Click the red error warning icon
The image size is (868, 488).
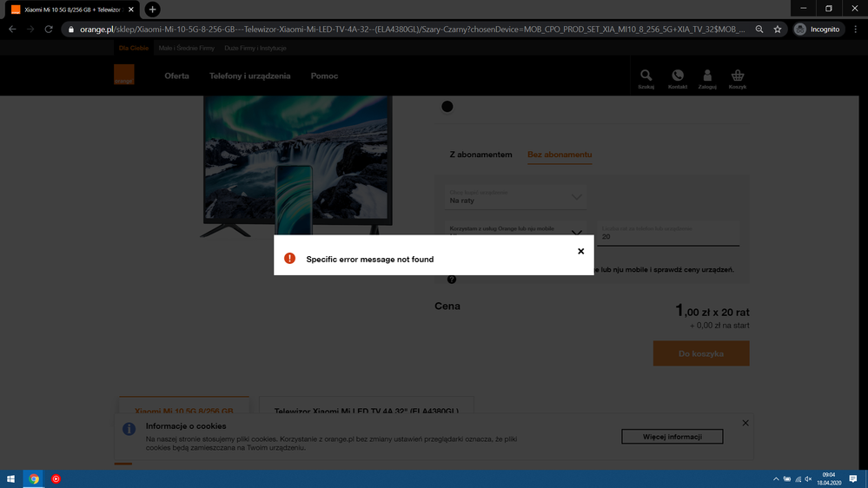click(289, 259)
